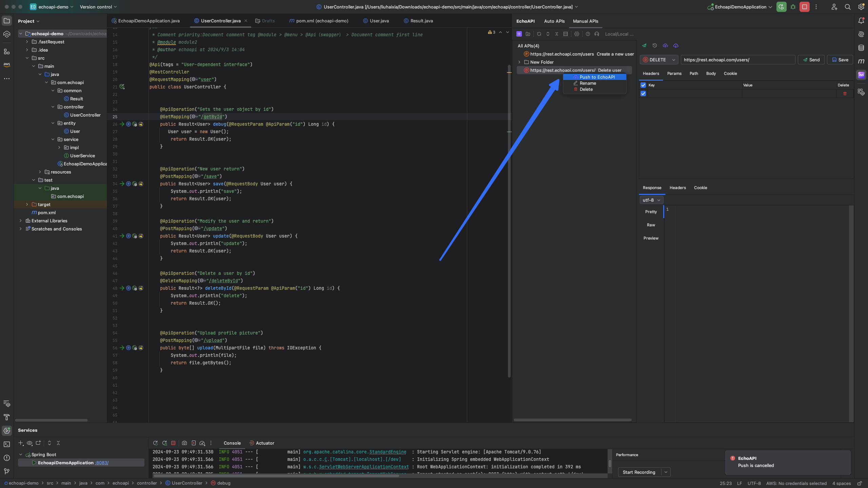Open the Git tool window icon
The height and width of the screenshot is (488, 868).
7,471
